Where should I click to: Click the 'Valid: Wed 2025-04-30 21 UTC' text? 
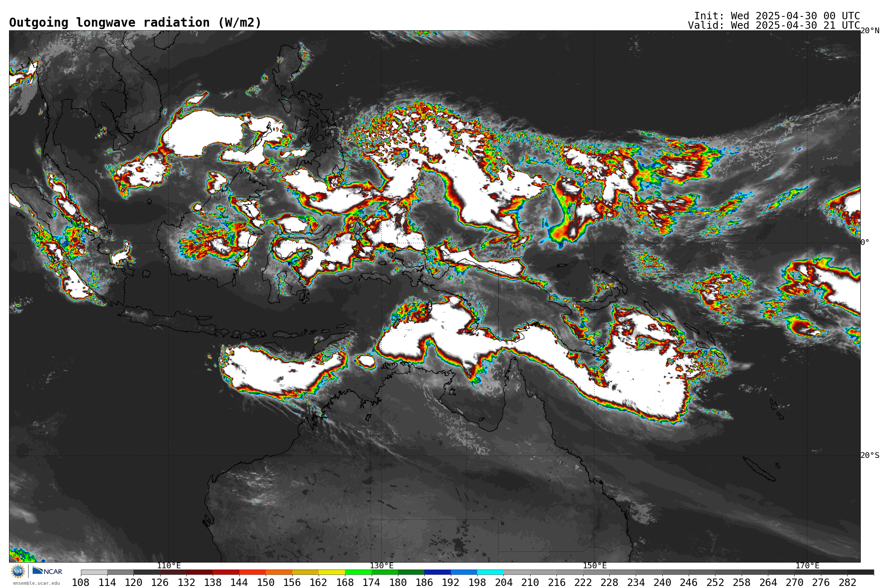click(x=774, y=25)
